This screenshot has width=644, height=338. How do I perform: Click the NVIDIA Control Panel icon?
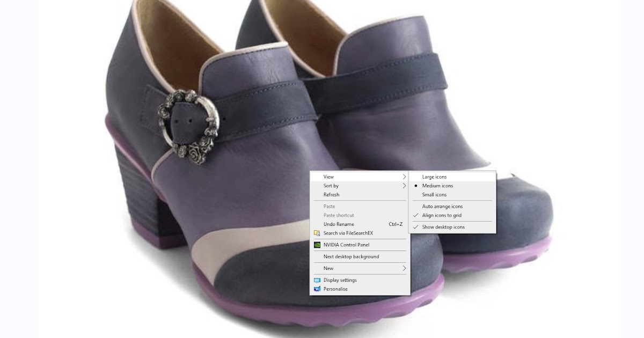click(317, 245)
